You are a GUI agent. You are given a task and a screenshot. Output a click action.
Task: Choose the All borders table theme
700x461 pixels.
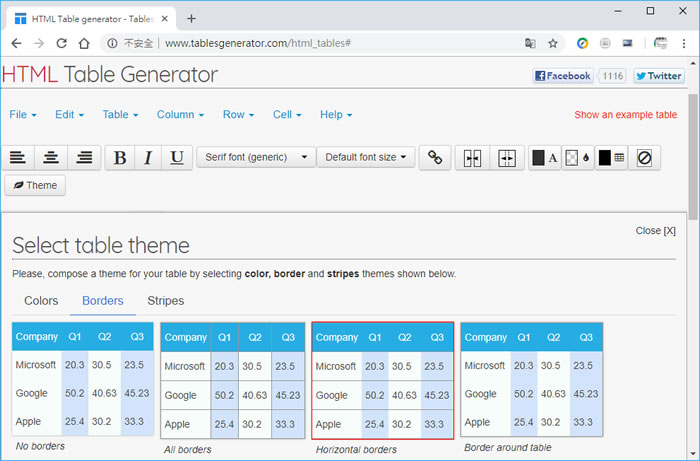point(233,380)
